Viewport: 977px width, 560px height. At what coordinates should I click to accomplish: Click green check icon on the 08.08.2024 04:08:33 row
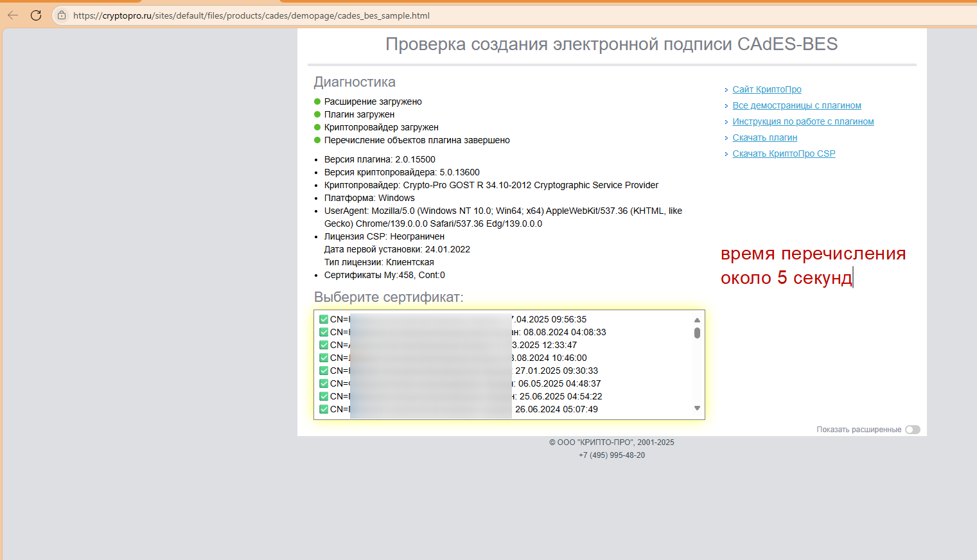[x=324, y=332]
